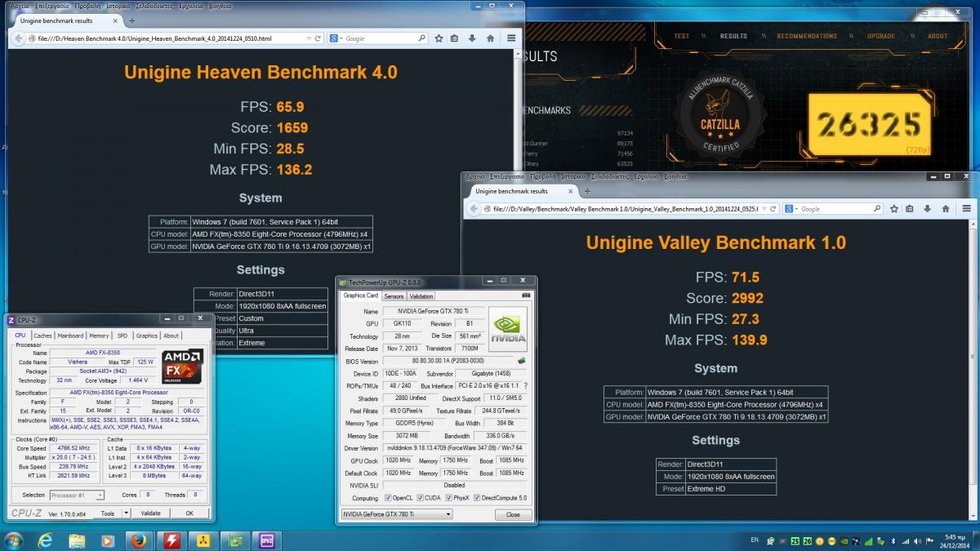Open GPU selection dropdown in GPU-Z
The height and width of the screenshot is (551, 980).
tap(396, 514)
